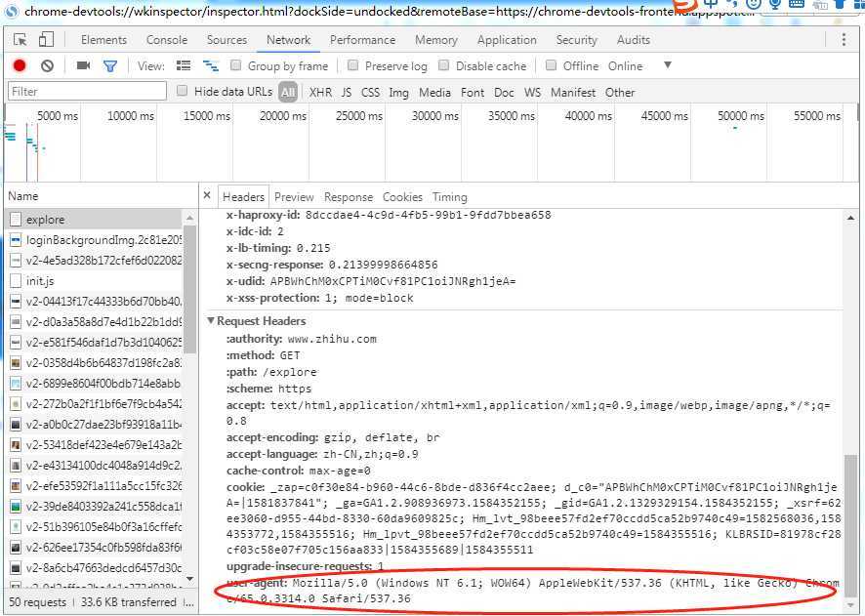
Task: Open the Cookies detail tab
Action: tap(402, 197)
